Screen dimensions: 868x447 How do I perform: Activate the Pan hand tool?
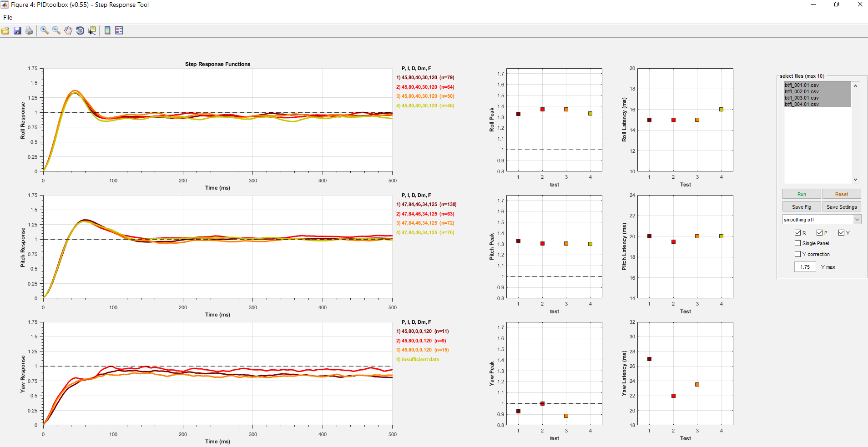(x=68, y=30)
